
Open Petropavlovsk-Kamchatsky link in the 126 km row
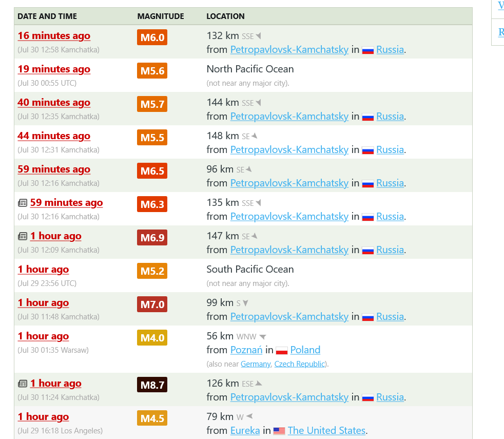(x=289, y=397)
